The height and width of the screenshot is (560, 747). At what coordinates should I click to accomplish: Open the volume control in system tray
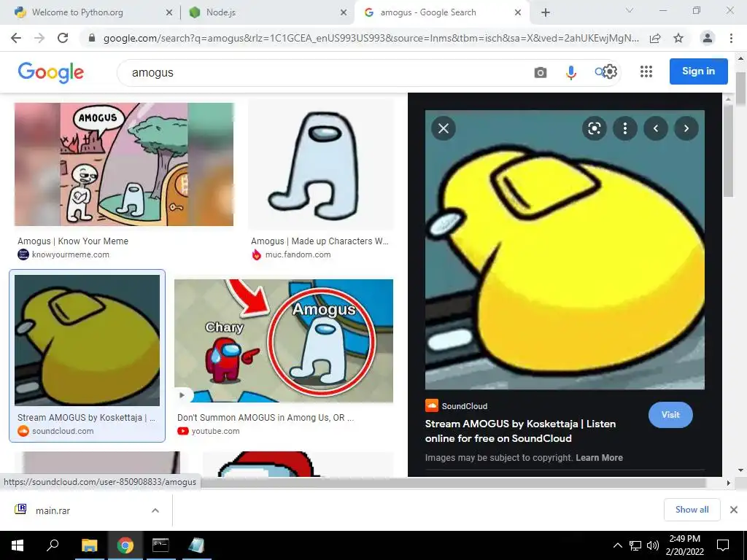pos(653,545)
